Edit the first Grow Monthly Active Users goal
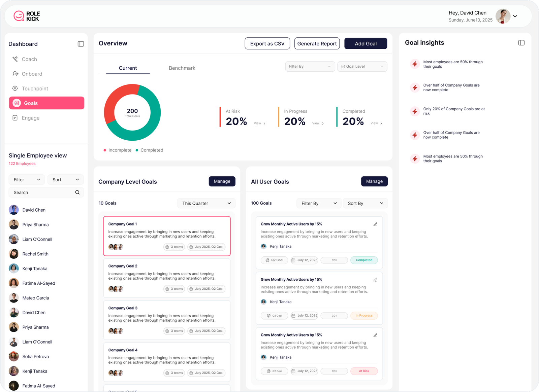 [x=375, y=224]
